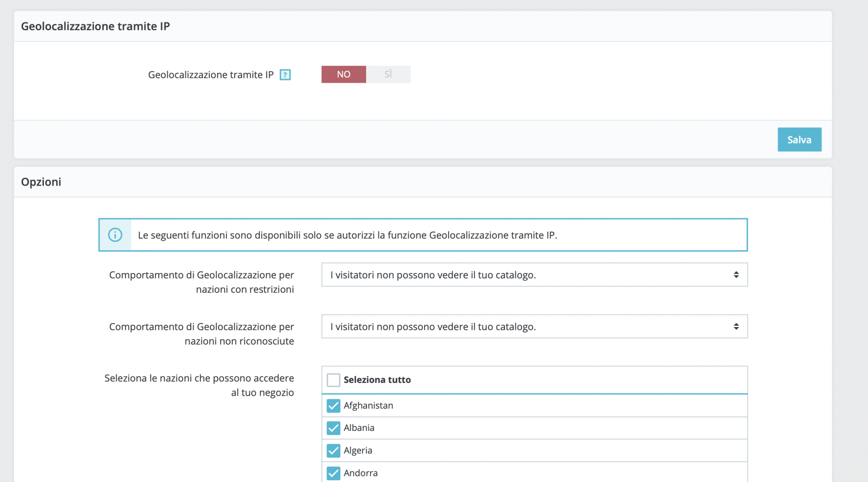Click the Afghanistan country label
The width and height of the screenshot is (868, 482).
click(x=368, y=406)
